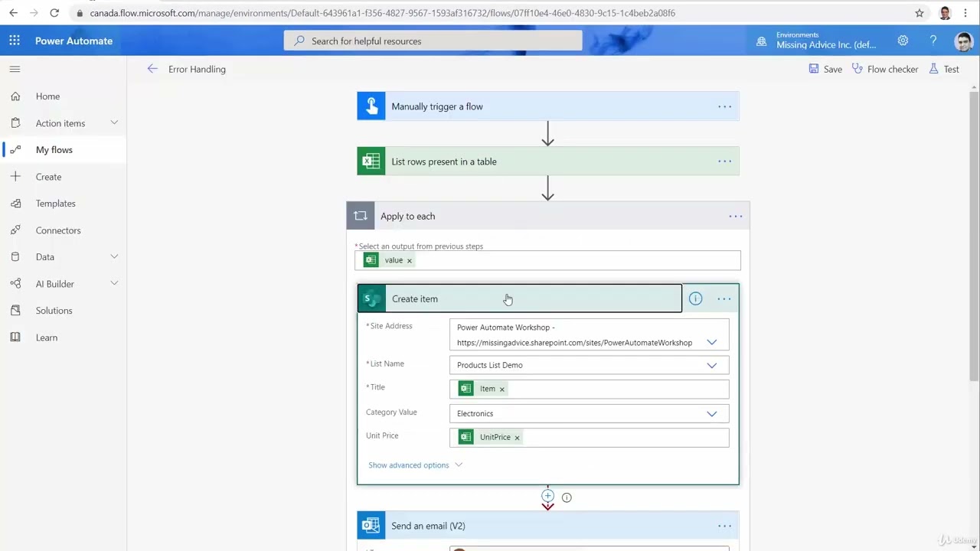Image resolution: width=980 pixels, height=551 pixels.
Task: Expand the Action items menu chevron
Action: pos(114,122)
